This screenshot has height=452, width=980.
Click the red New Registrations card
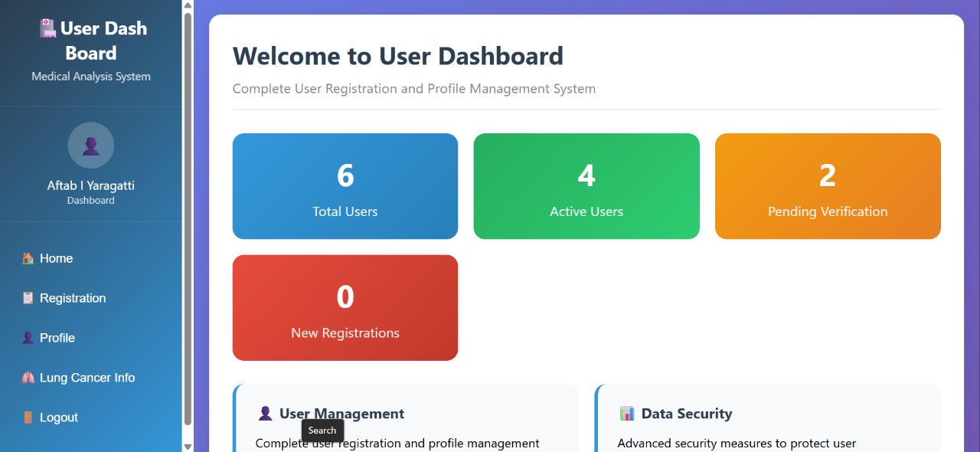coord(345,307)
